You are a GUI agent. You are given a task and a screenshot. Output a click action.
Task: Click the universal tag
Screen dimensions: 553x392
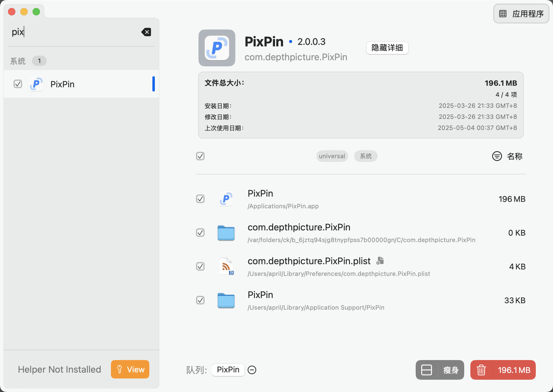point(332,156)
